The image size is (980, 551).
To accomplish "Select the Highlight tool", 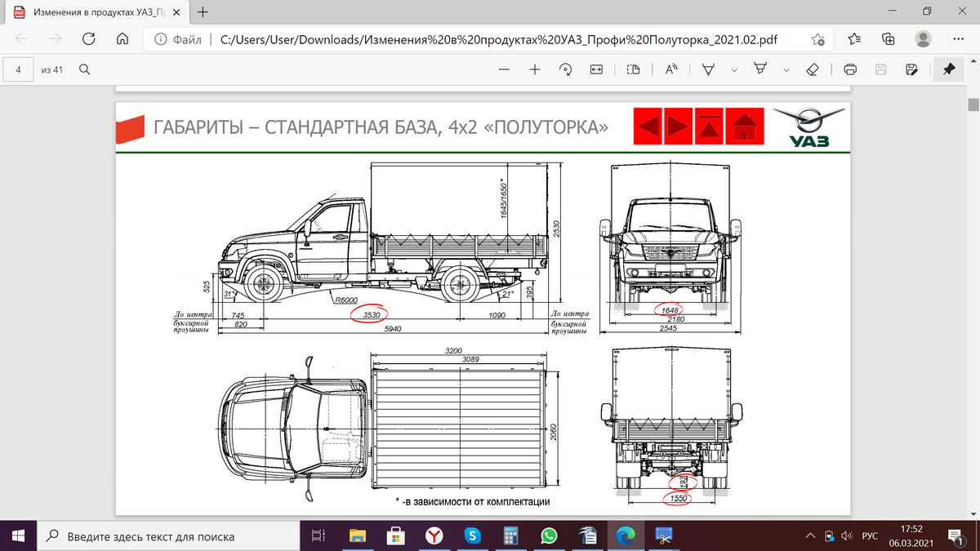I will pyautogui.click(x=761, y=70).
